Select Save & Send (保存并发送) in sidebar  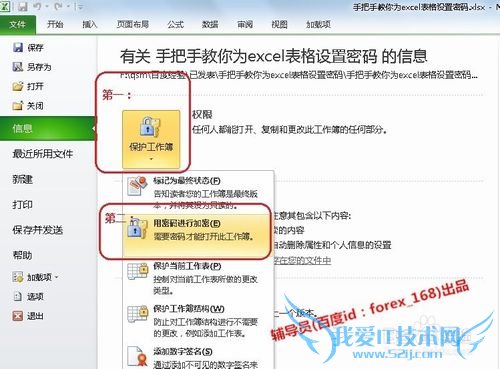click(38, 230)
